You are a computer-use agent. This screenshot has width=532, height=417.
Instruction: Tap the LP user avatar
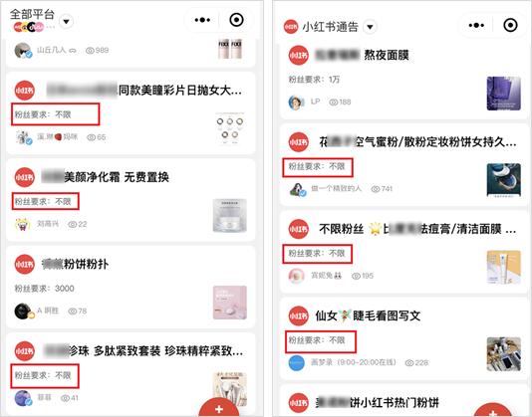point(297,102)
